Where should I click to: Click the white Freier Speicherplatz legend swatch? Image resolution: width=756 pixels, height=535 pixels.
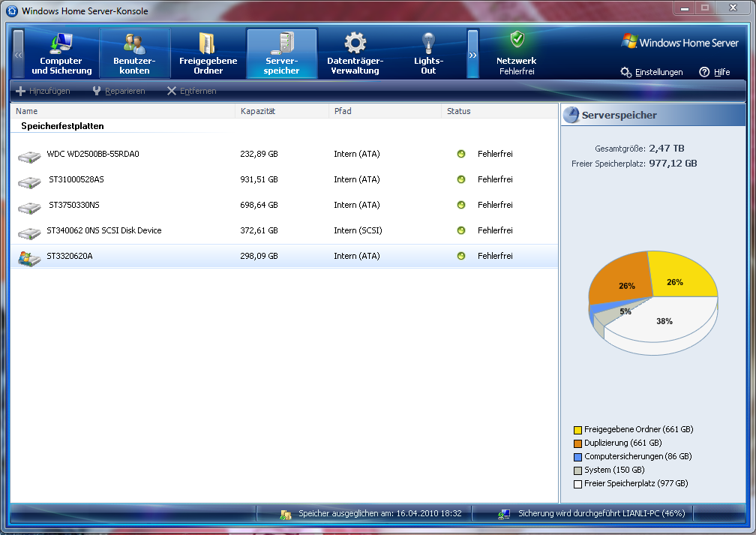point(577,484)
